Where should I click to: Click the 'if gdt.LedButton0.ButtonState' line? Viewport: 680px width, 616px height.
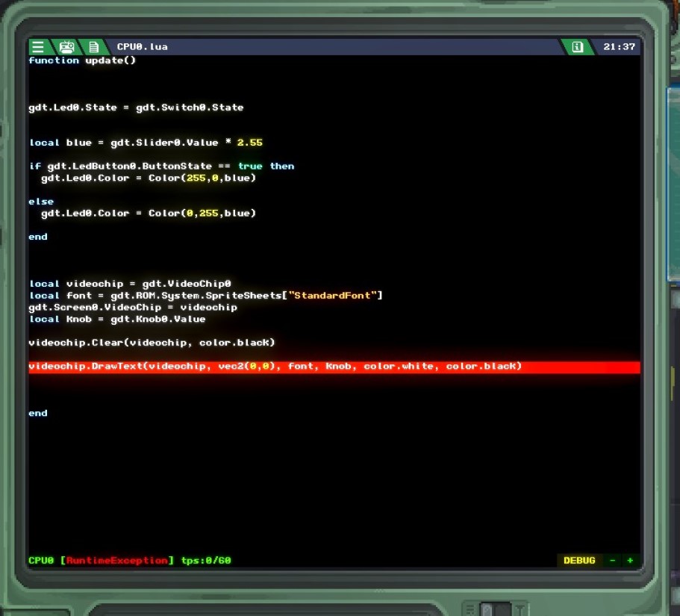point(161,167)
